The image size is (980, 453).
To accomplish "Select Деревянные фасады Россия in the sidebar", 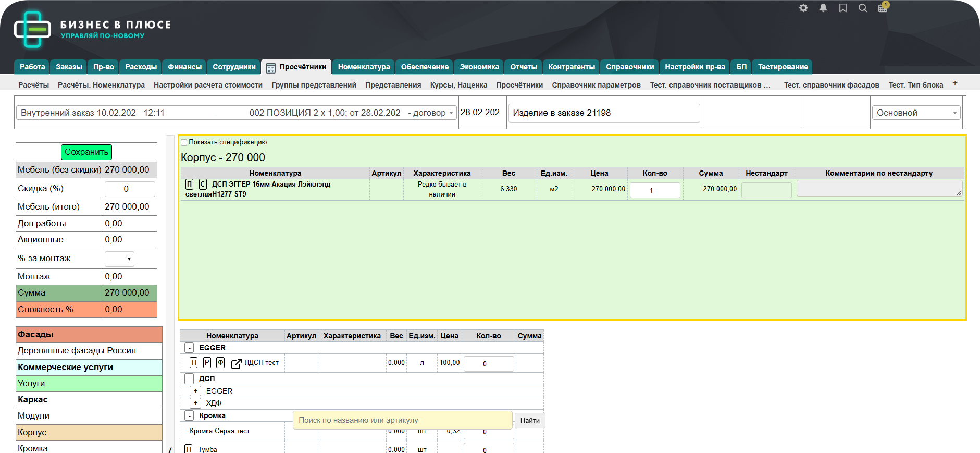I will pyautogui.click(x=77, y=351).
